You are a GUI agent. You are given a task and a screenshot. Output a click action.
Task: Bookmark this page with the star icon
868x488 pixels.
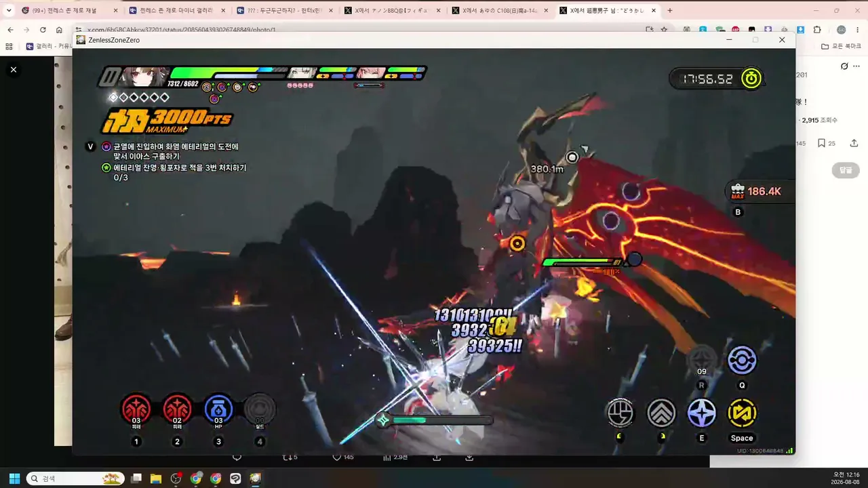pos(664,30)
